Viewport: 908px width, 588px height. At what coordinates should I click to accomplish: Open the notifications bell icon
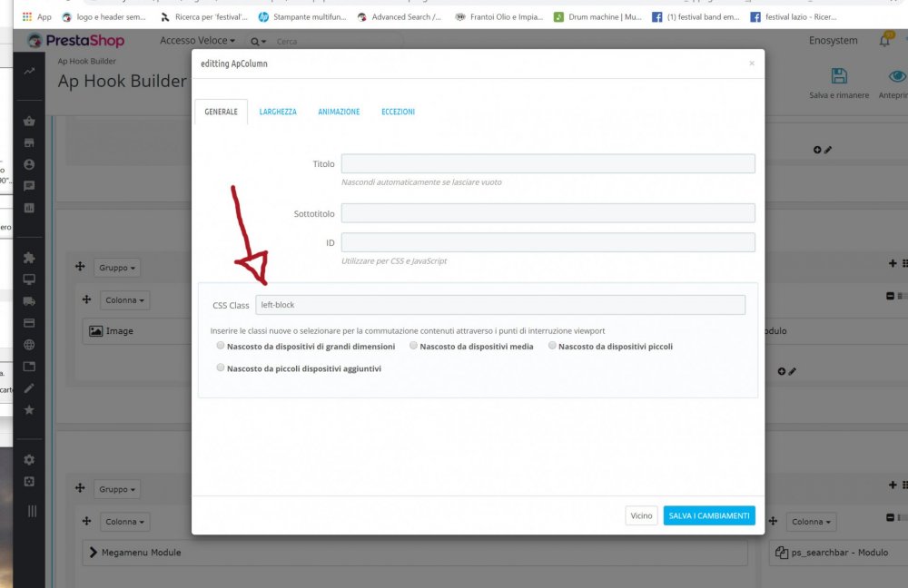tap(884, 41)
